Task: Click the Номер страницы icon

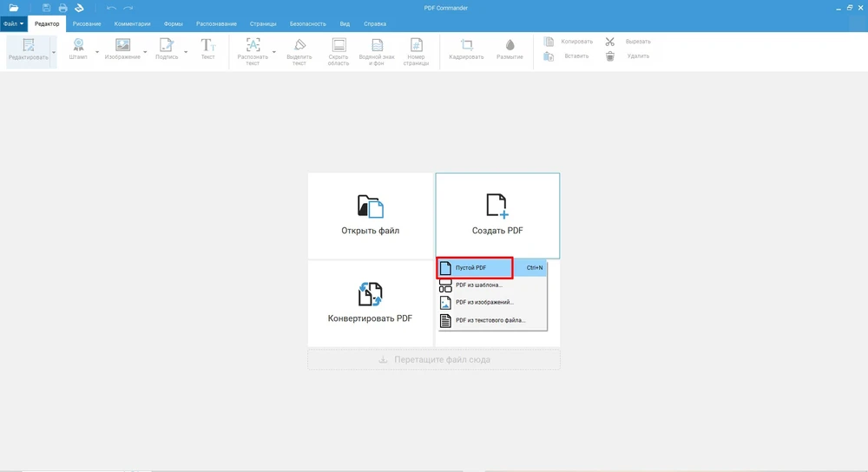Action: pos(416,45)
